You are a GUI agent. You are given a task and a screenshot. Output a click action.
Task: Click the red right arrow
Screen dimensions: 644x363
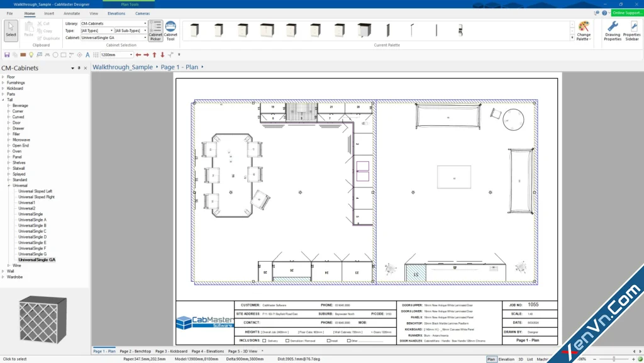[x=146, y=55]
